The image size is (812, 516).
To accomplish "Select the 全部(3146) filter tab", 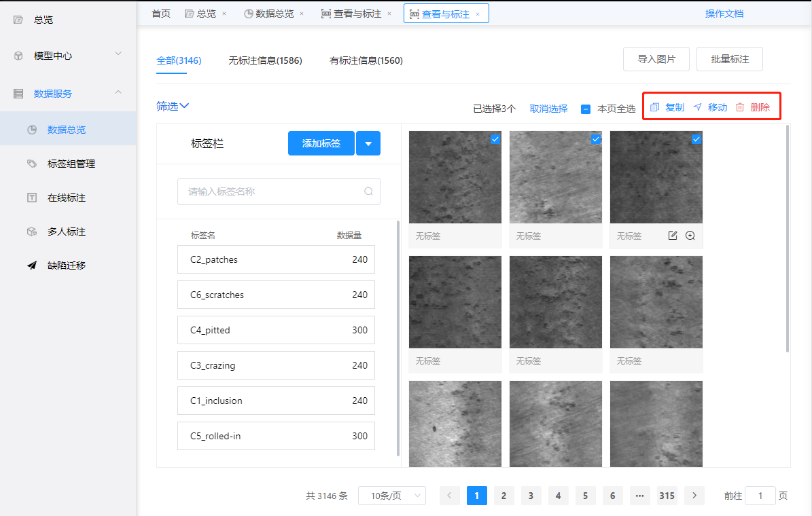I will tap(179, 60).
